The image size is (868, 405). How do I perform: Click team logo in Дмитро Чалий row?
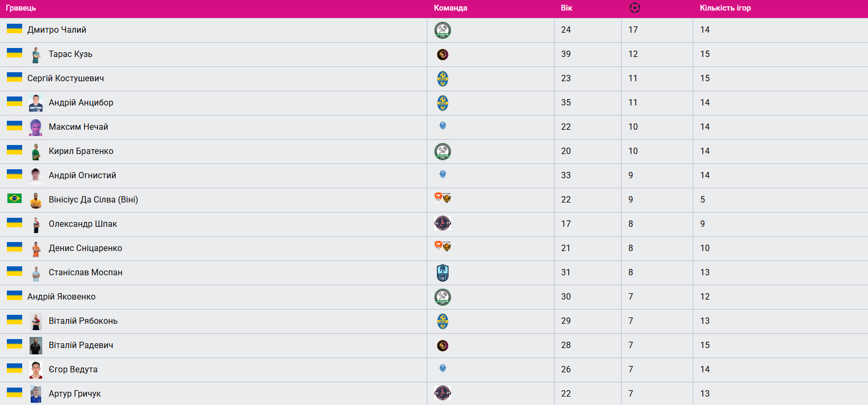(x=443, y=31)
